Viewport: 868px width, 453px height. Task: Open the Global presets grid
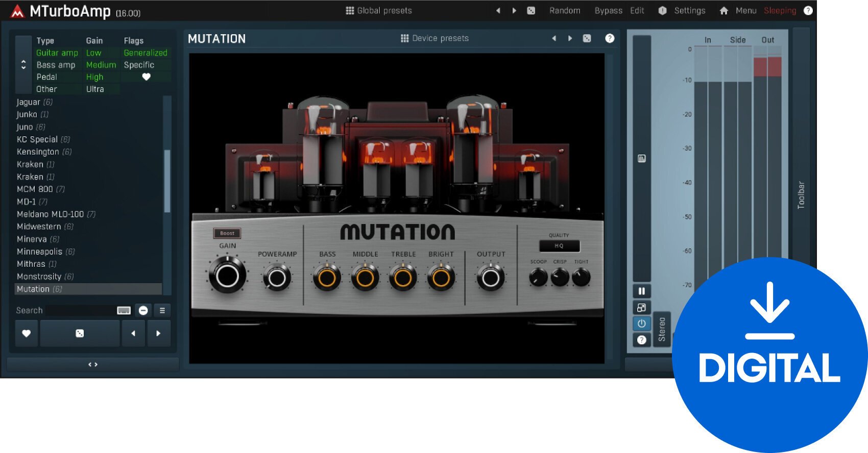[378, 11]
